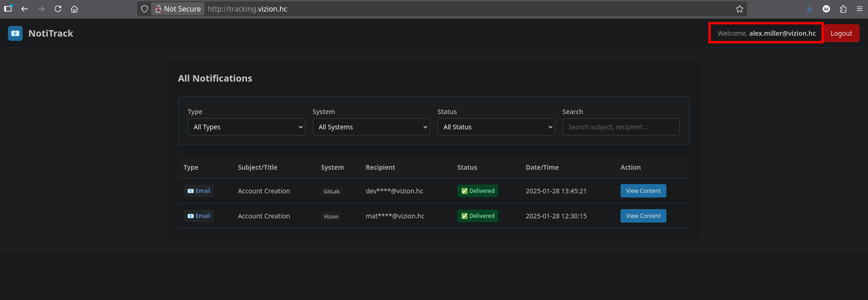Open the extensions puzzle icon

click(843, 9)
